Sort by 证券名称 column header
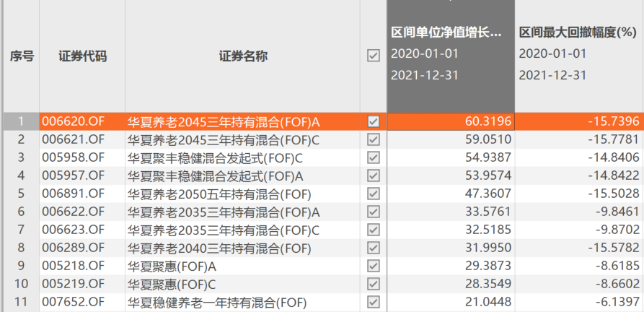 pos(243,56)
